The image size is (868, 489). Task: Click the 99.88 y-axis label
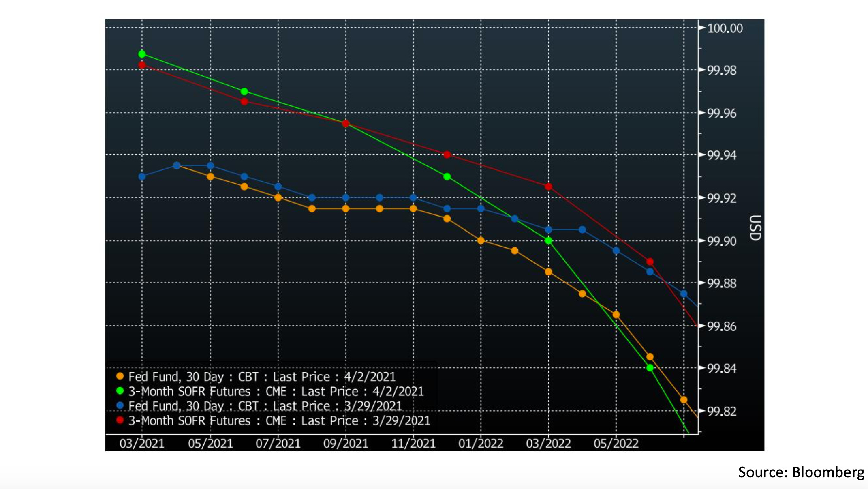click(722, 283)
